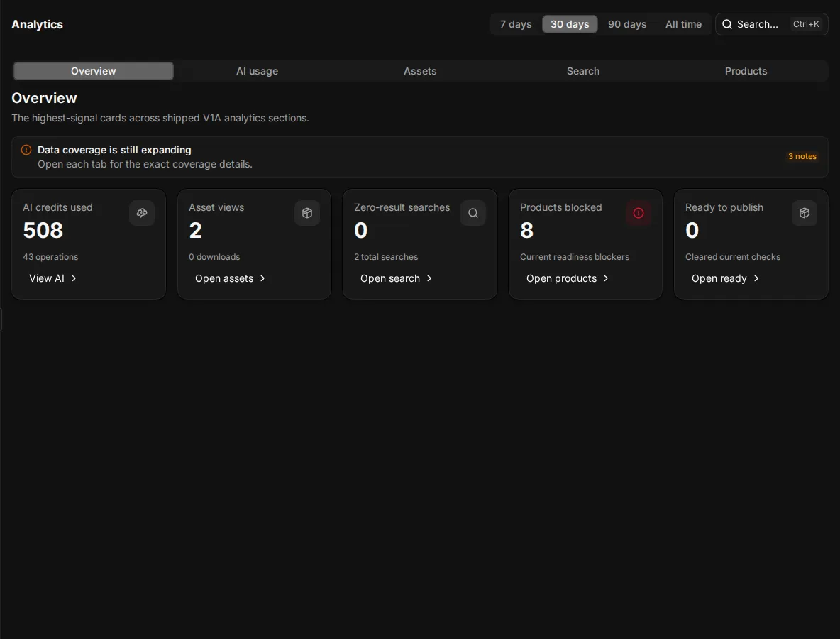
Task: Select the 90 days range
Action: click(x=626, y=24)
